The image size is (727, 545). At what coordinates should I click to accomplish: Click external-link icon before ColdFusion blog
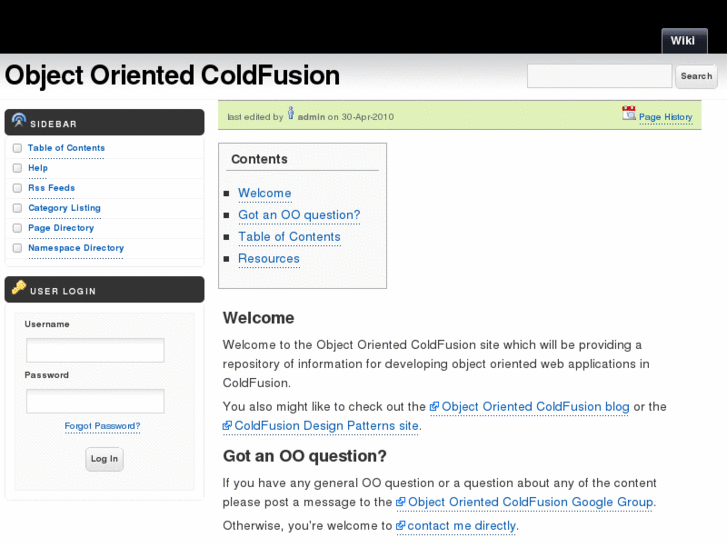tap(434, 407)
